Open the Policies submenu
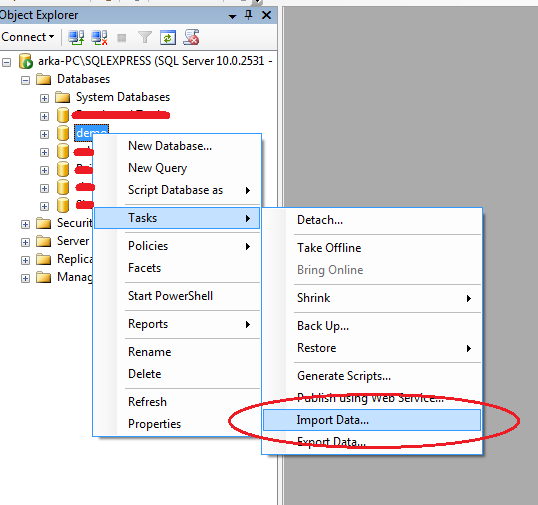Screen dimensions: 538x505 click(177, 246)
